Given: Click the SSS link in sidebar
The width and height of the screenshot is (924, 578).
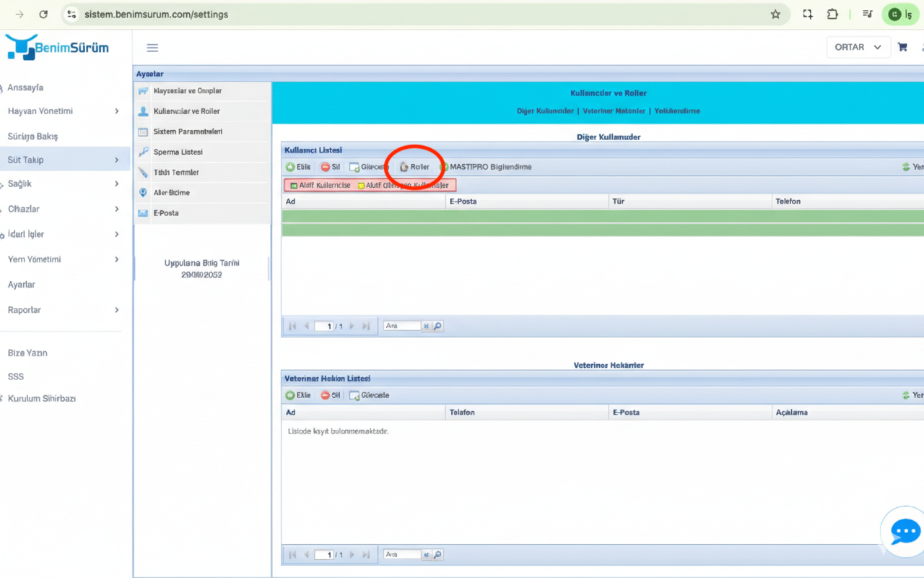Looking at the screenshot, I should [16, 376].
